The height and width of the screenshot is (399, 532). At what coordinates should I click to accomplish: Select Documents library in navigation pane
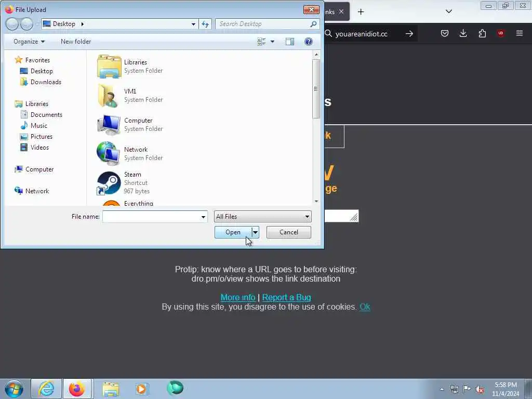pyautogui.click(x=41, y=115)
